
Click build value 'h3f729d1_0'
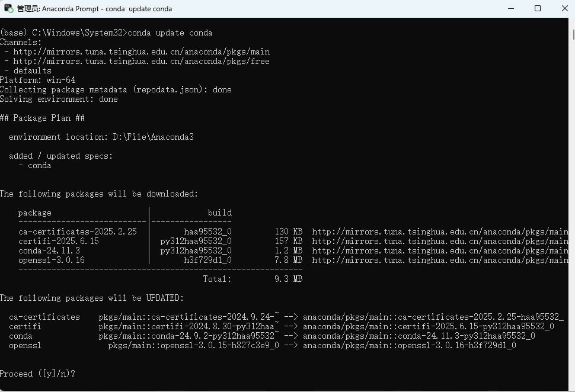coord(207,261)
